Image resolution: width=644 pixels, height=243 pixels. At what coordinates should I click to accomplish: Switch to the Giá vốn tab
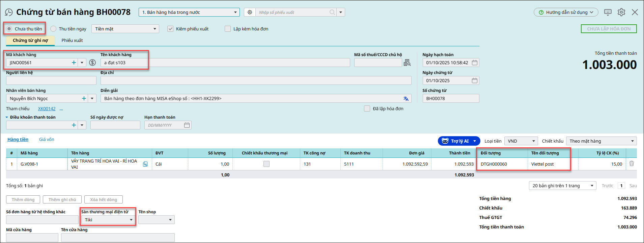47,139
